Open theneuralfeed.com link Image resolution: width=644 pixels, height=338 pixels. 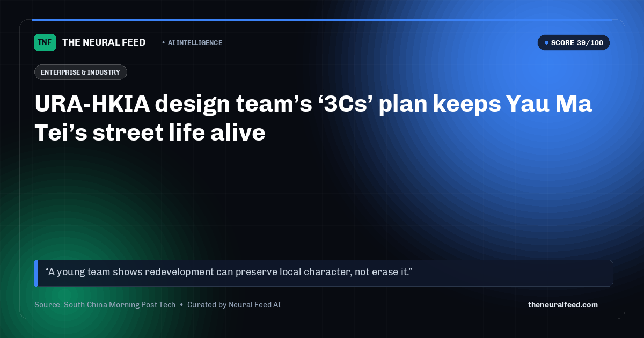tap(563, 305)
